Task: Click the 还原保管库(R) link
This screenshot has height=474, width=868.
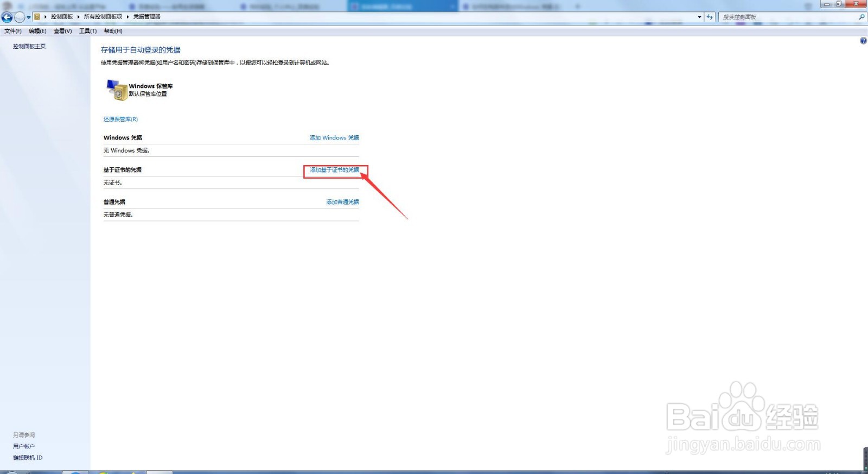Action: coord(120,119)
